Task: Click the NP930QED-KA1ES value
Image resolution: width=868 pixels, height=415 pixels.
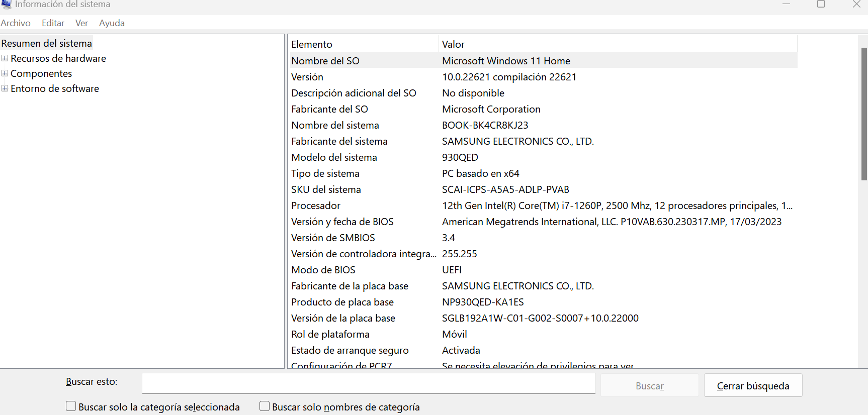Action: tap(483, 302)
